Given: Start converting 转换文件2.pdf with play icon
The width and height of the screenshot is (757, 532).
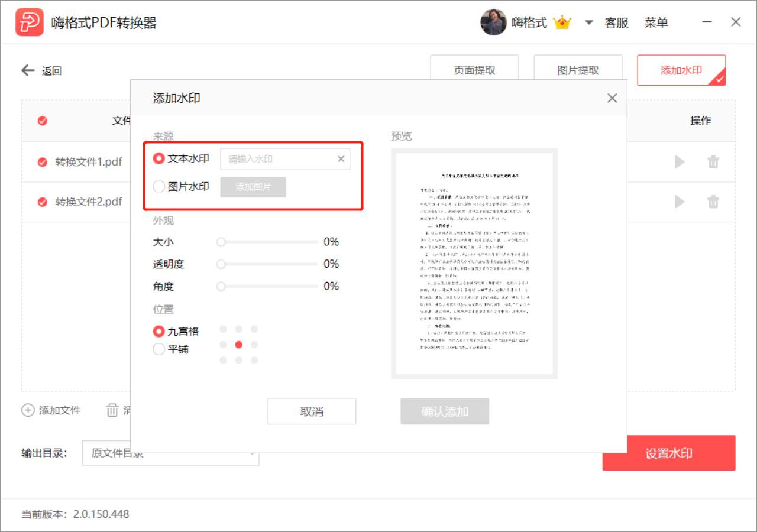Looking at the screenshot, I should click(680, 202).
